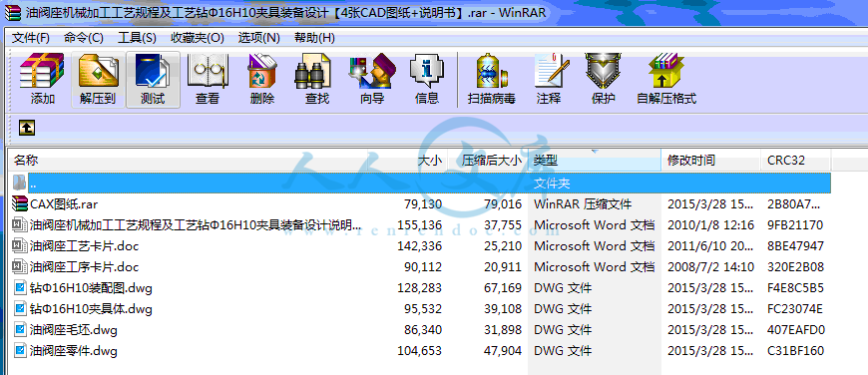Select the 油阀座零件.dwg file name

point(74,351)
